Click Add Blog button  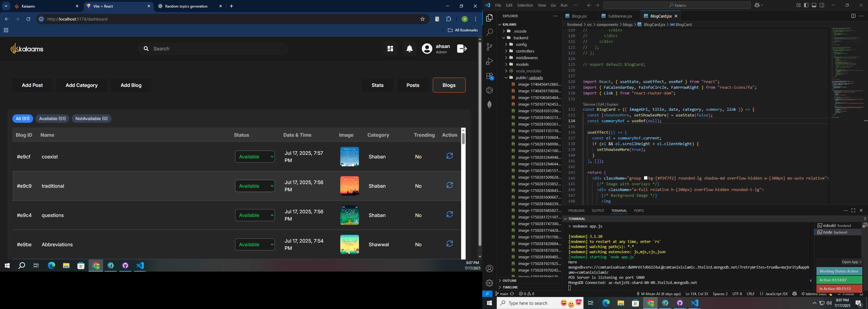(131, 85)
